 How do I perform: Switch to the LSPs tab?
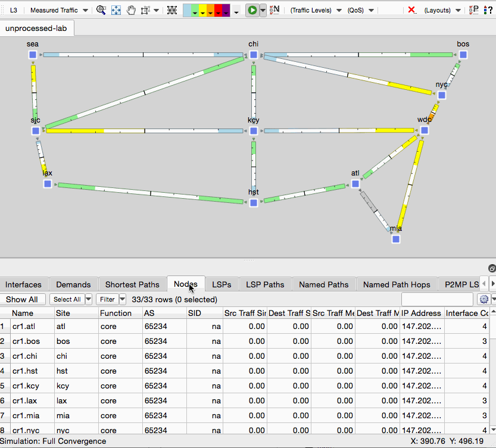(x=222, y=284)
